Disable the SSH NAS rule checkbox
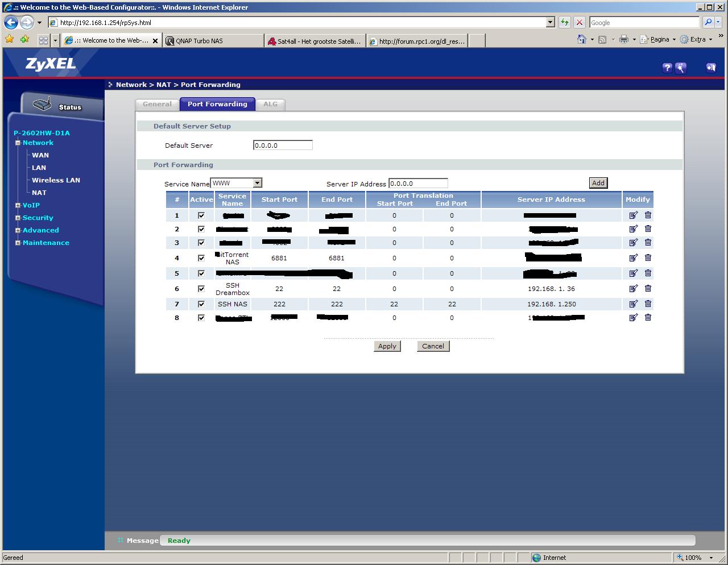This screenshot has height=565, width=728. (x=201, y=304)
